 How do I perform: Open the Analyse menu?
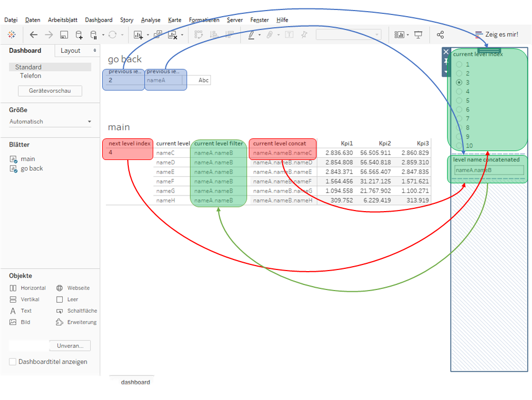(150, 19)
